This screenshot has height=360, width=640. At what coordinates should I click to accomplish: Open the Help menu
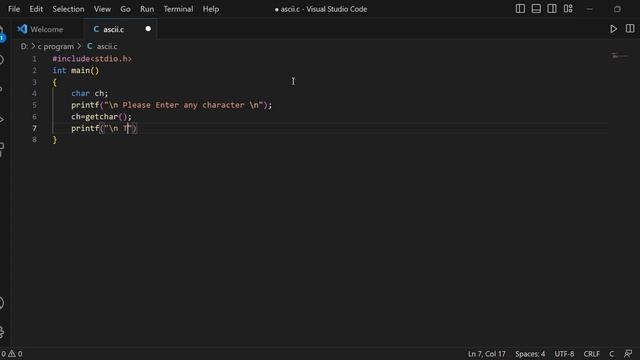[x=211, y=9]
